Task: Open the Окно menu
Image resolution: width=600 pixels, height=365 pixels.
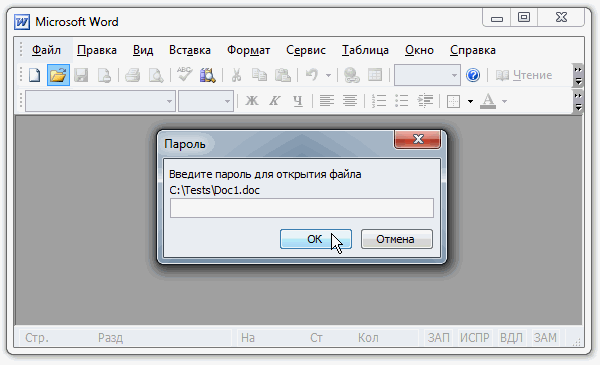Action: tap(419, 50)
